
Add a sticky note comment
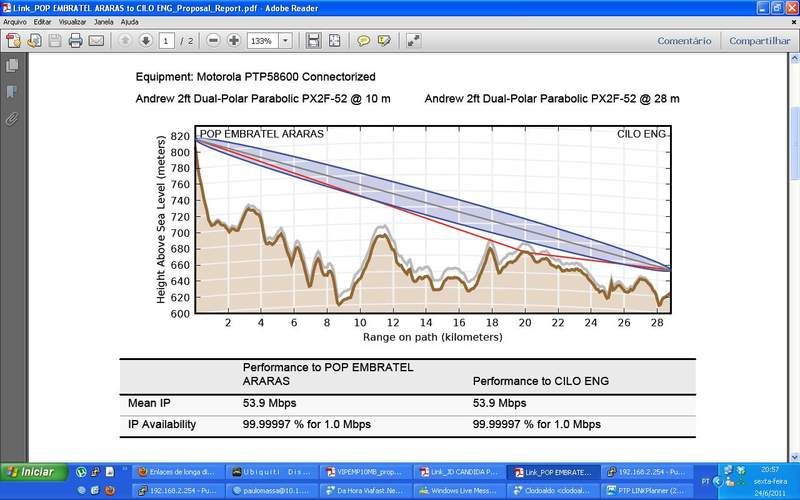pyautogui.click(x=363, y=41)
